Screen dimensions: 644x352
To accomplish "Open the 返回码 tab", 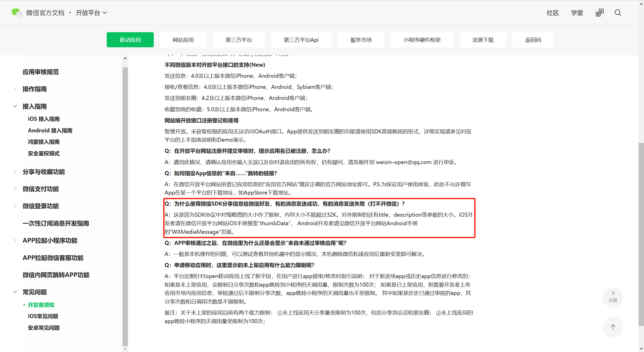I will [x=533, y=40].
